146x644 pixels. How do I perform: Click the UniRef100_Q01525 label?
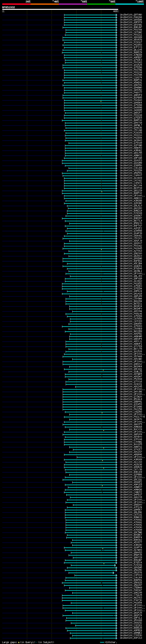pyautogui.click(x=131, y=65)
